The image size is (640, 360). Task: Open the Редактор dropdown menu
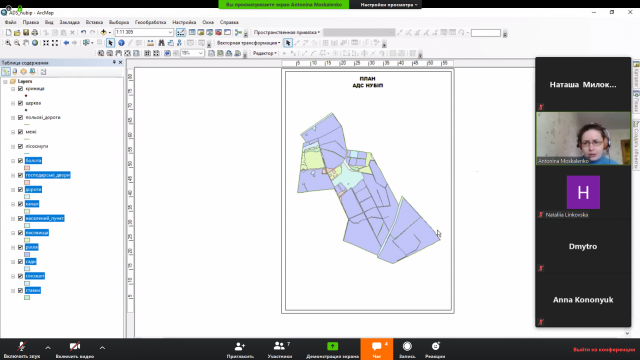pos(264,53)
